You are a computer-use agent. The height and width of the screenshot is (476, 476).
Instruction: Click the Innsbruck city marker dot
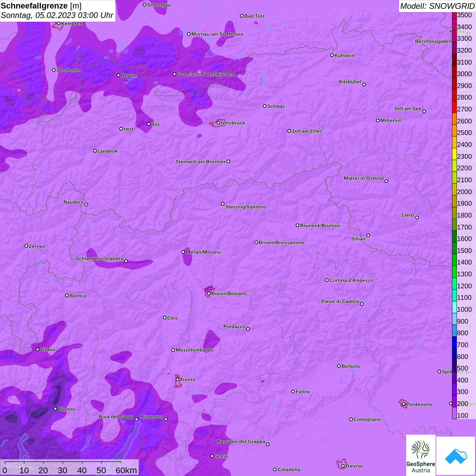click(x=218, y=123)
